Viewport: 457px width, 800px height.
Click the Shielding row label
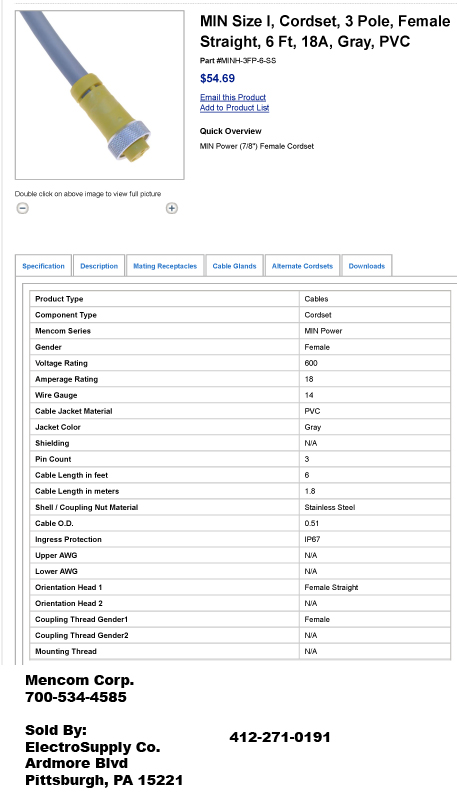(52, 443)
